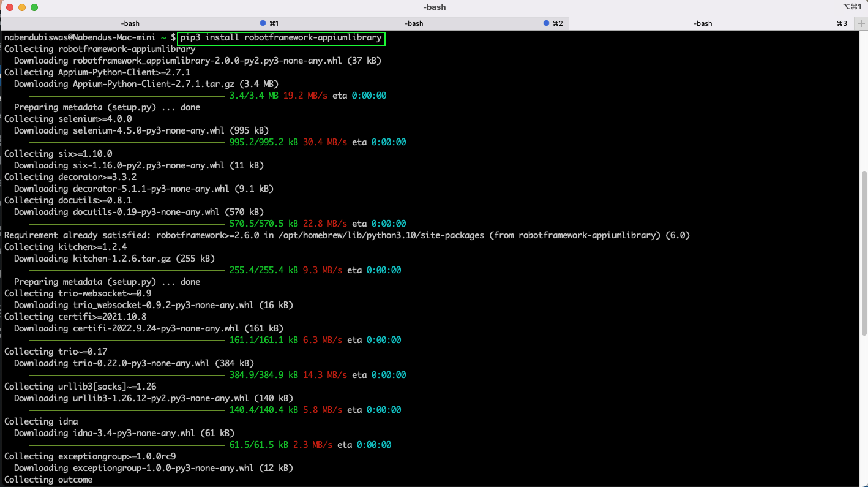Click the green '255.4/255.4 kB' download size
The height and width of the screenshot is (487, 868).
264,270
